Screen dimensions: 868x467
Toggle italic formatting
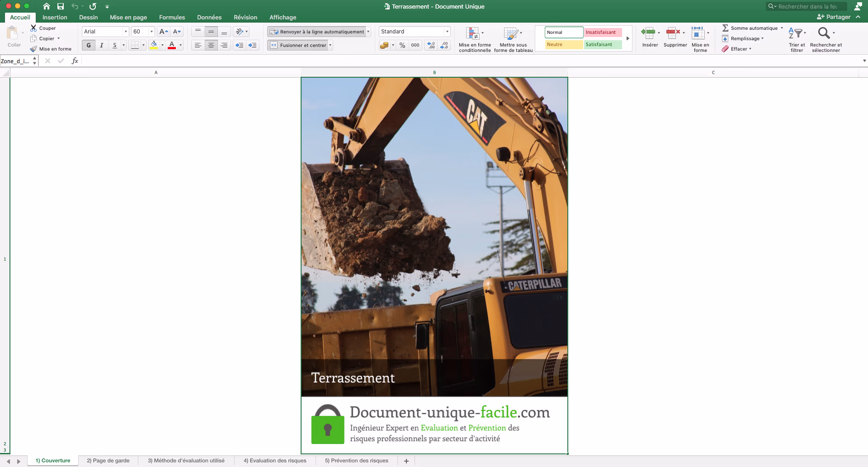[x=102, y=45]
